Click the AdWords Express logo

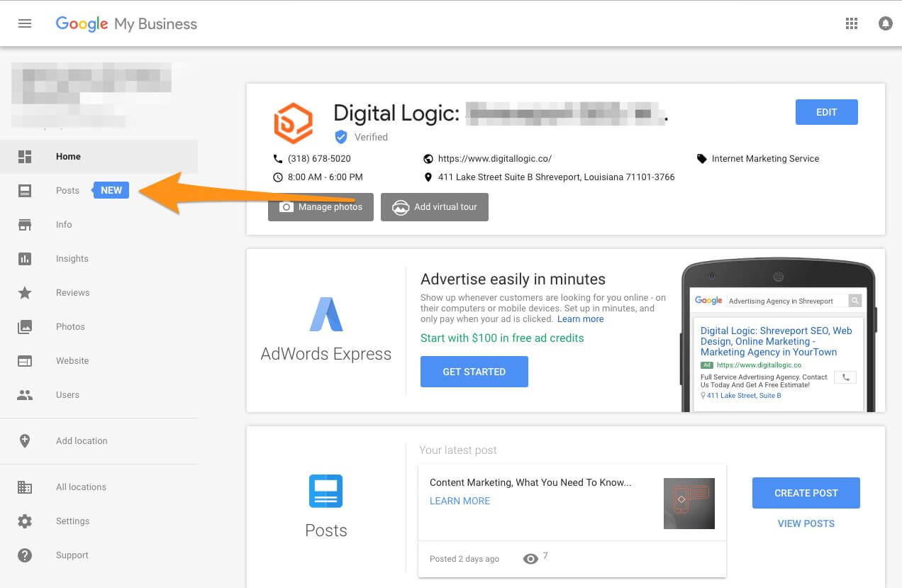pos(326,314)
